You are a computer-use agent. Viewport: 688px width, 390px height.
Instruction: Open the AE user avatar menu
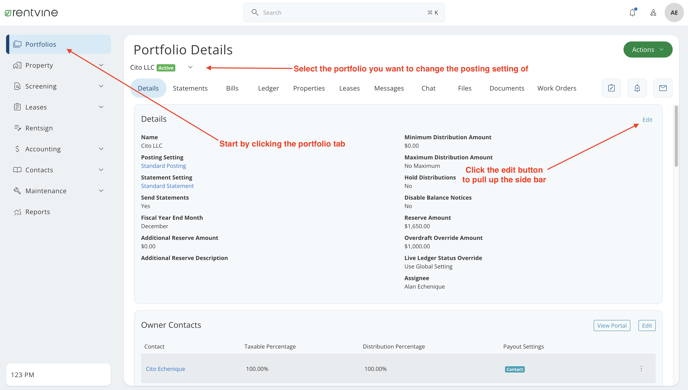[674, 12]
